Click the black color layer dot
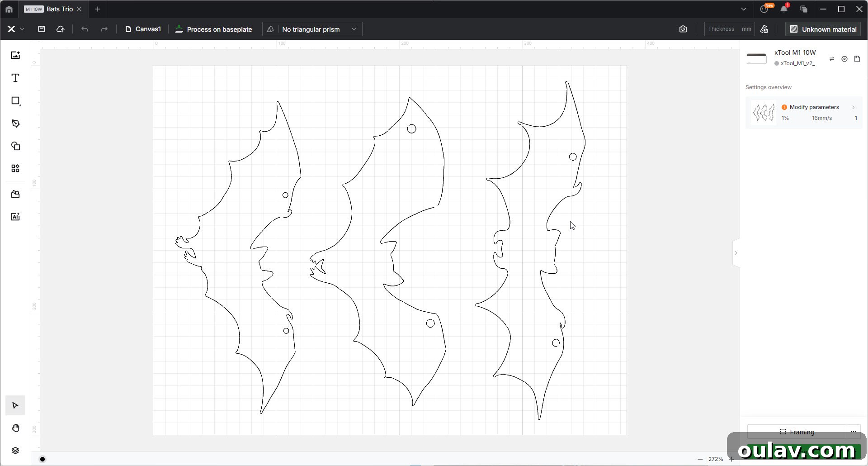This screenshot has height=466, width=868. click(x=42, y=459)
